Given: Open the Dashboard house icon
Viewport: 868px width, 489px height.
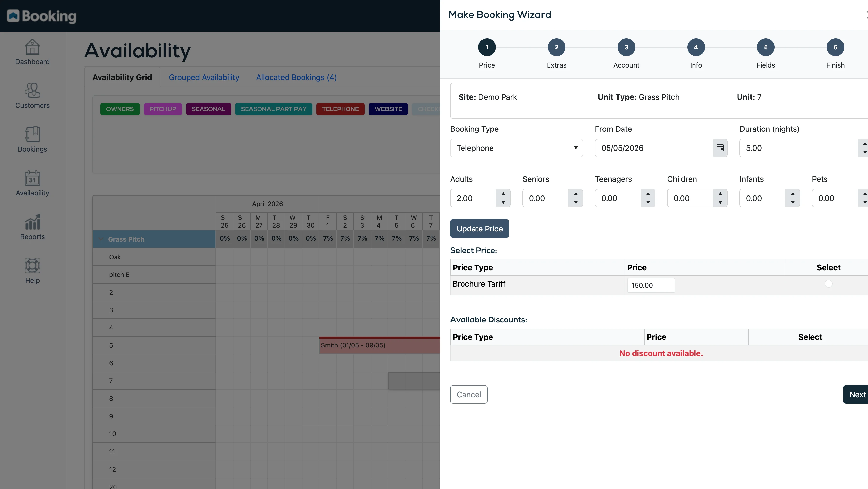Looking at the screenshot, I should [32, 47].
